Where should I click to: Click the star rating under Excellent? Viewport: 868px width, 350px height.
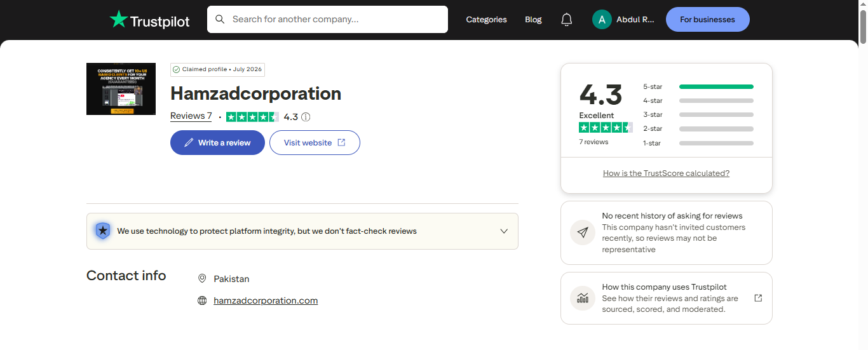coord(606,128)
